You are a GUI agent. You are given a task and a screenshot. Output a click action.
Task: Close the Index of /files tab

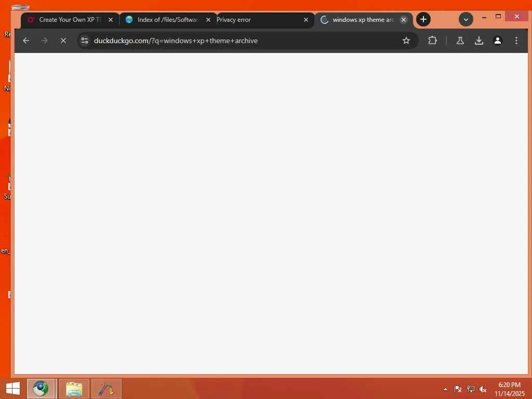click(208, 20)
